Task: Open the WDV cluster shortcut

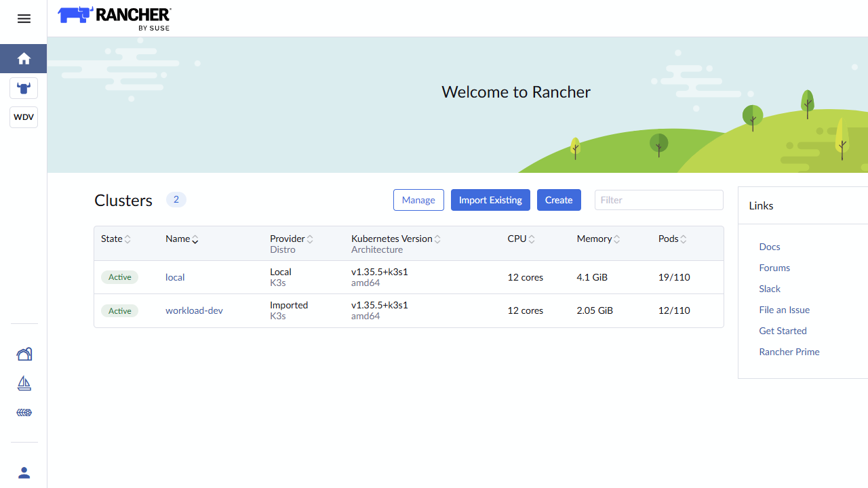Action: tap(24, 117)
